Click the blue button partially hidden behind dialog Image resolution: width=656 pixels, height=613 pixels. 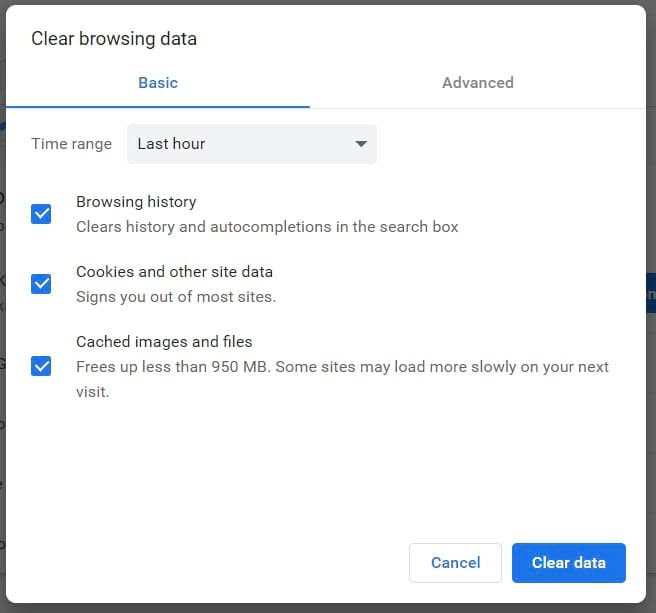coord(650,296)
